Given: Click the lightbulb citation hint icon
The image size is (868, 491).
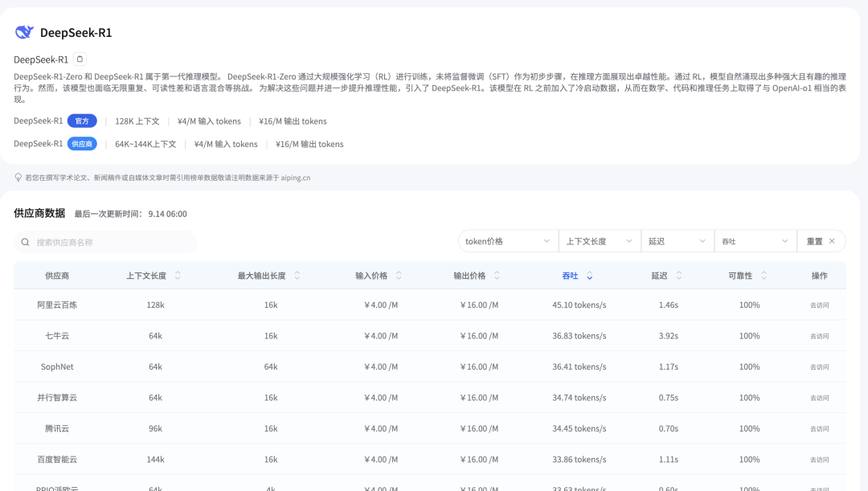Looking at the screenshot, I should click(18, 178).
